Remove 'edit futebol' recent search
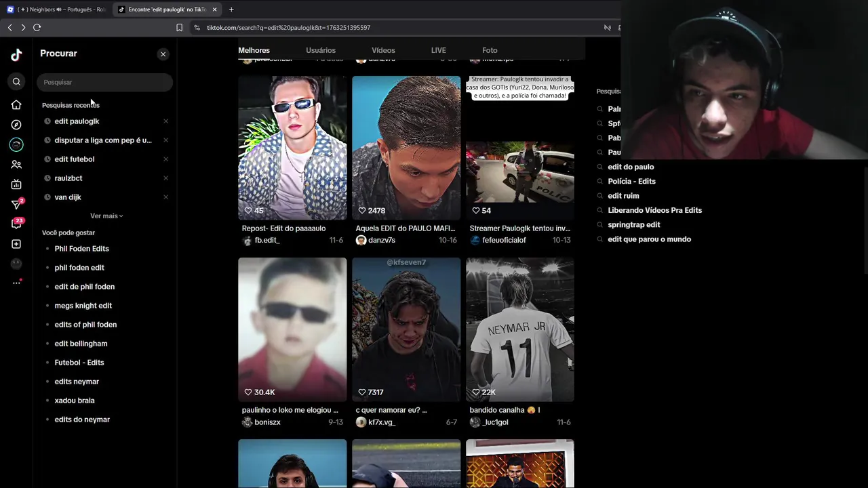868x488 pixels. pos(165,159)
